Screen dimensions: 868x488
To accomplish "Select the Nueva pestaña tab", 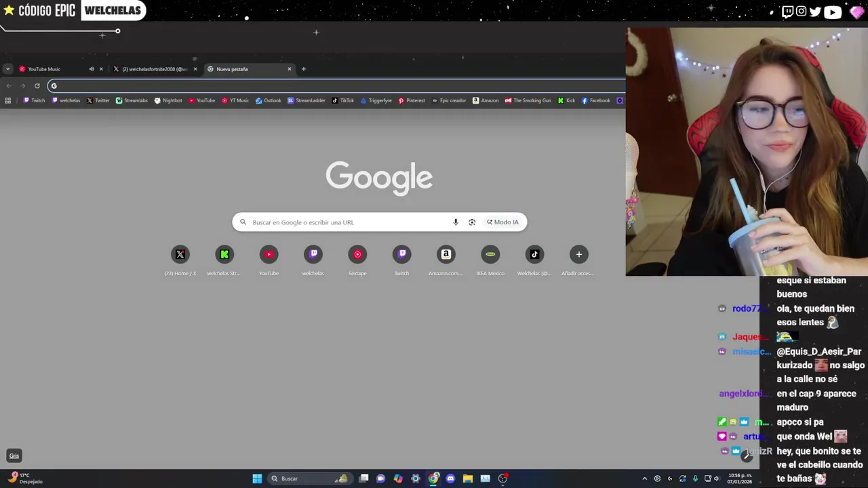I will click(250, 69).
